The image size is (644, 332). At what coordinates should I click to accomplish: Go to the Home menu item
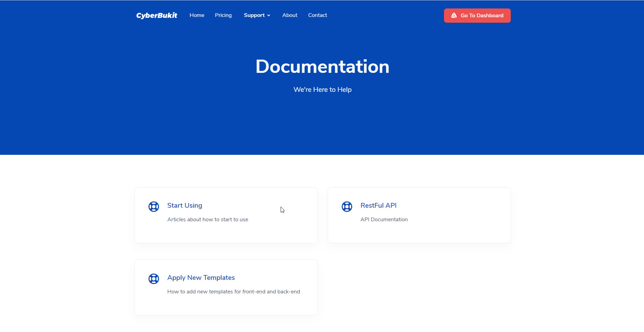[197, 15]
